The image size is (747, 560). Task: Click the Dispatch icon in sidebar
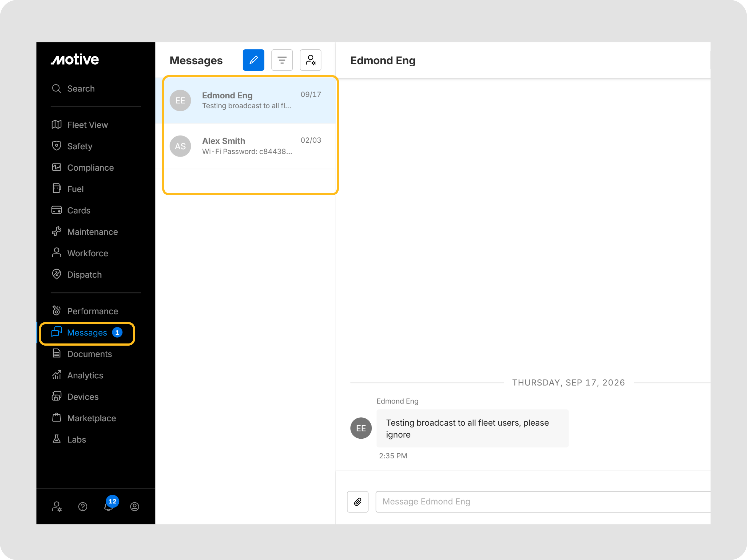tap(56, 274)
